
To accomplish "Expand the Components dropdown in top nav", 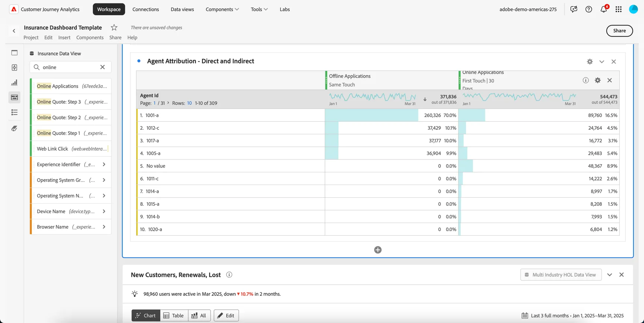I will 222,9.
